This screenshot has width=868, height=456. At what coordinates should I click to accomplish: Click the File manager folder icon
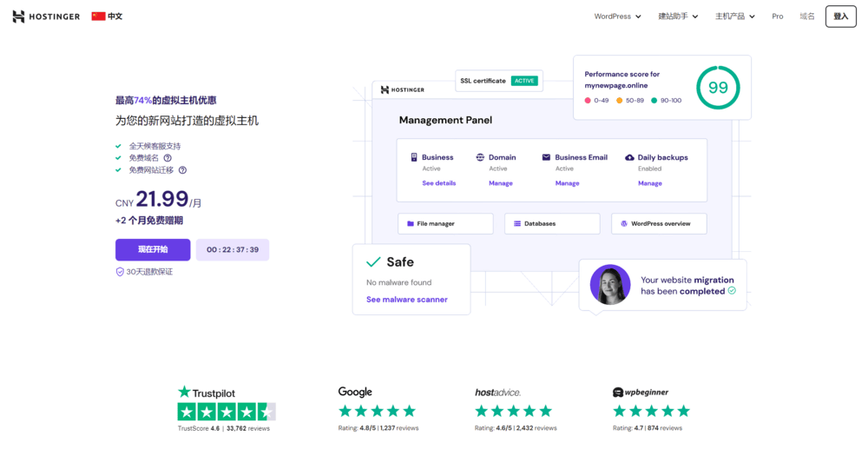tap(411, 224)
